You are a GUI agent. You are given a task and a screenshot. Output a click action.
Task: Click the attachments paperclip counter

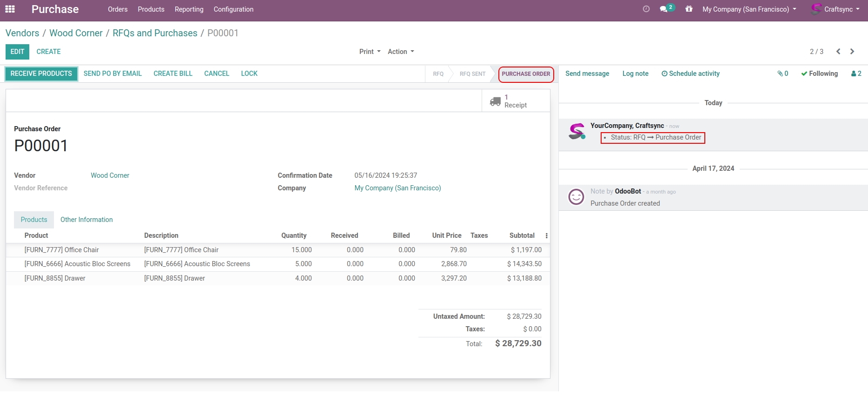tap(782, 74)
